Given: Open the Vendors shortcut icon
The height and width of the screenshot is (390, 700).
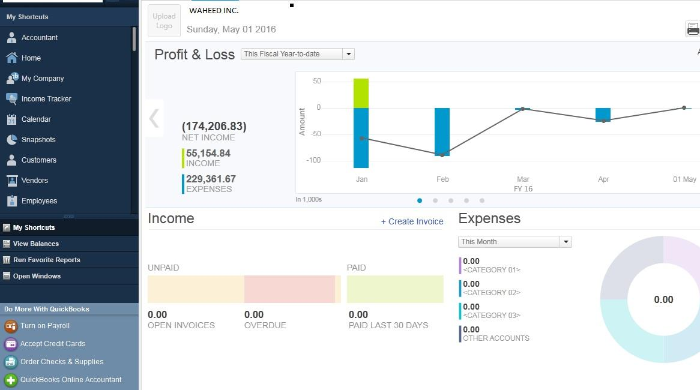Looking at the screenshot, I should (x=12, y=180).
